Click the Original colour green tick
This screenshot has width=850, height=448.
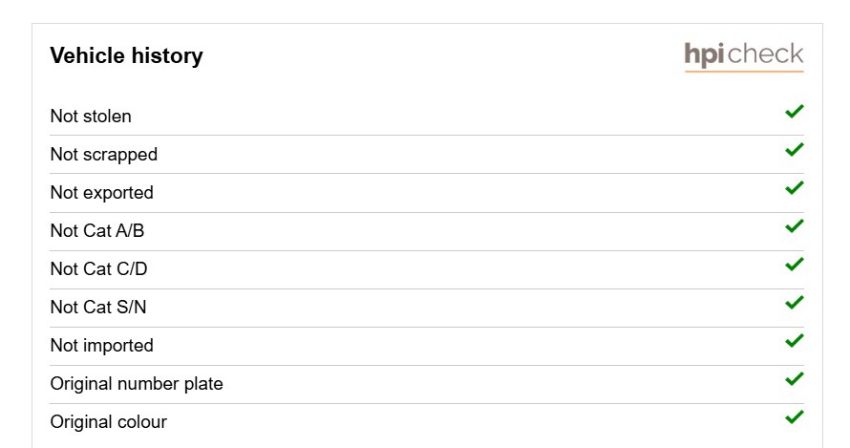794,417
